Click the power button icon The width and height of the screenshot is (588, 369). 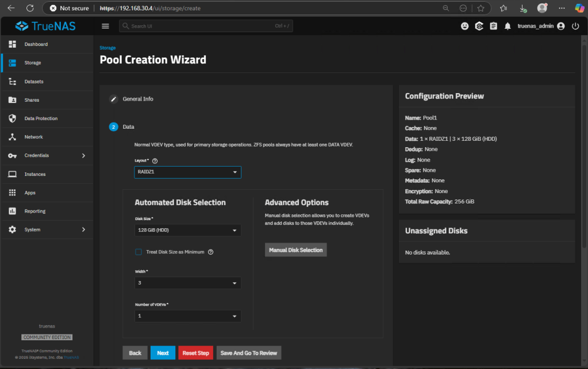pos(575,26)
